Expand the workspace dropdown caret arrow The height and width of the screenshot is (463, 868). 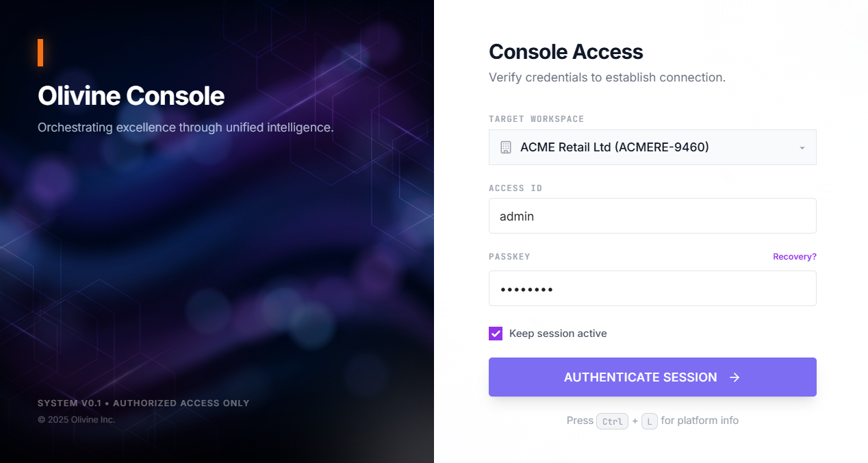[x=802, y=148]
